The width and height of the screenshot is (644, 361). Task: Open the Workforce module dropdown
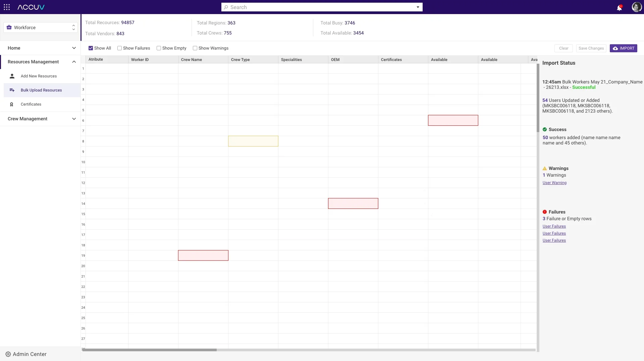tap(41, 27)
